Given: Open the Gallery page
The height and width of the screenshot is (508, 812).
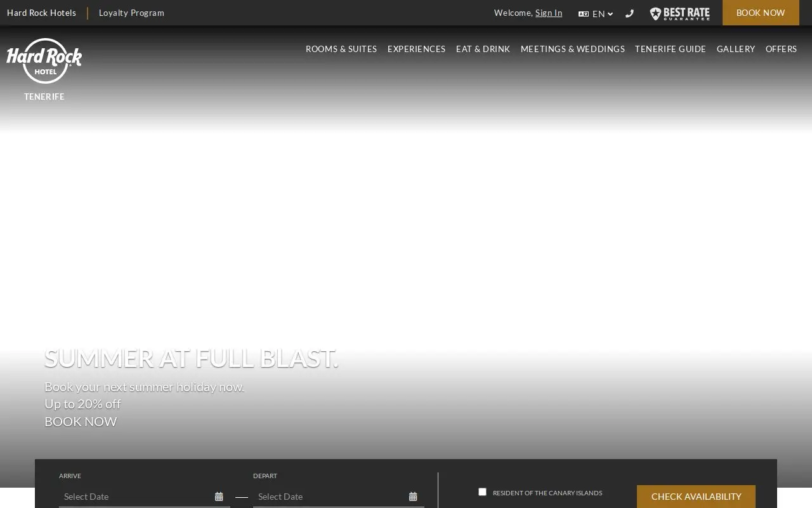Looking at the screenshot, I should 736,49.
